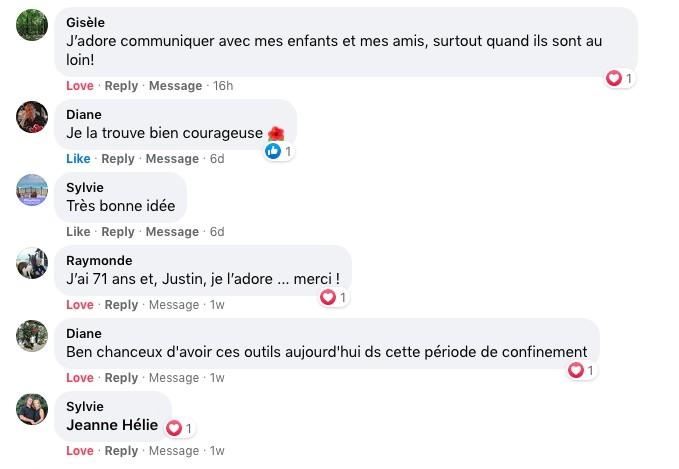Click Diane's avatar on the confinement comment

pos(32,336)
